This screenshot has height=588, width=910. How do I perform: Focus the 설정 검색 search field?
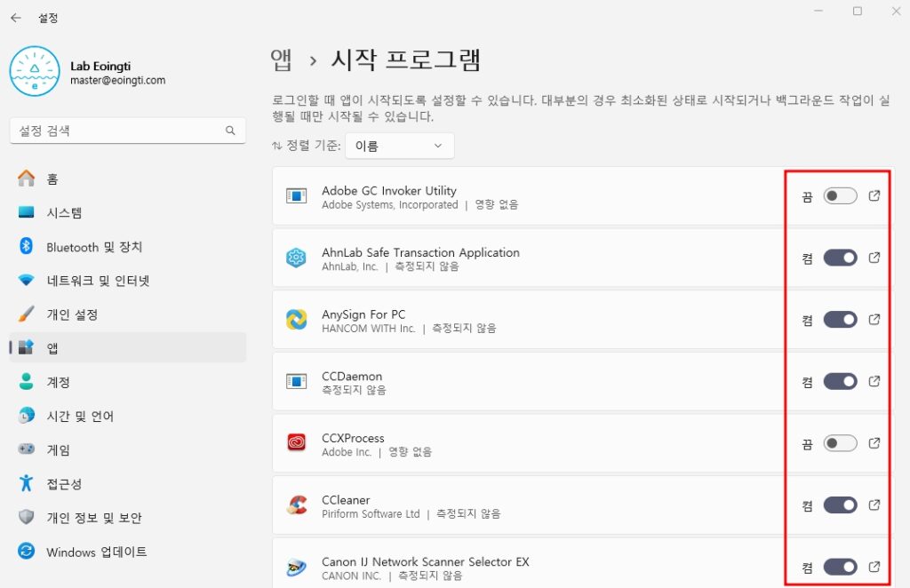pos(128,131)
